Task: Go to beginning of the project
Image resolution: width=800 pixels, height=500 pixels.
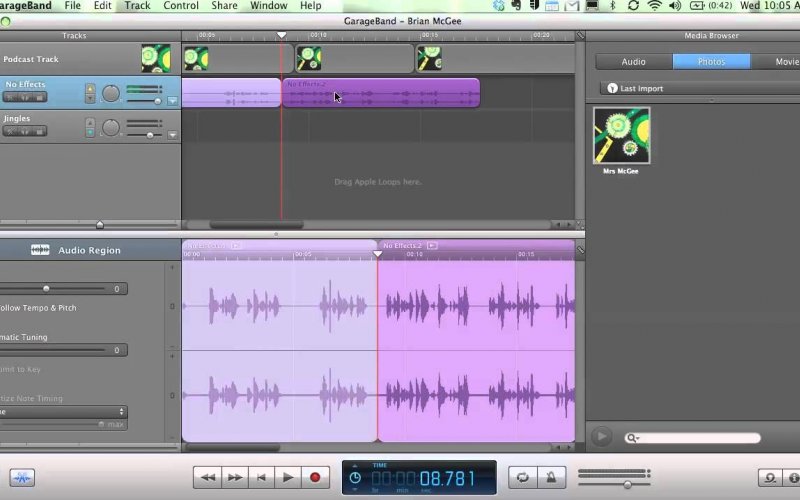Action: click(261, 478)
